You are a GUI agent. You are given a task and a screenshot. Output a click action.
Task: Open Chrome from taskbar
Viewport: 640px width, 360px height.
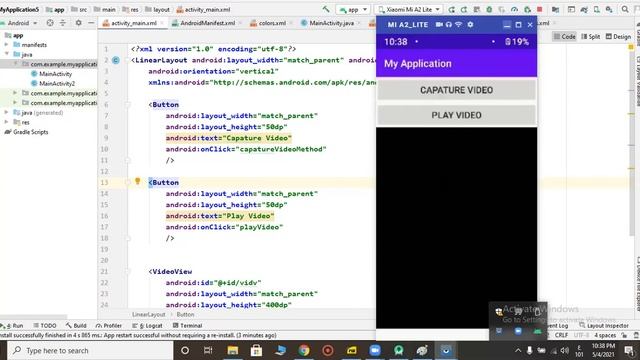pyautogui.click(x=304, y=350)
